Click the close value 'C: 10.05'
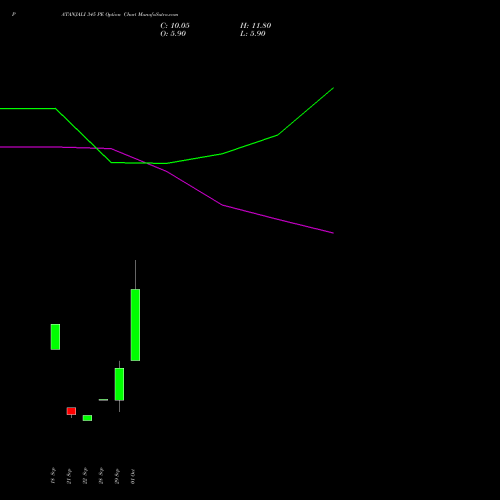 (175, 26)
